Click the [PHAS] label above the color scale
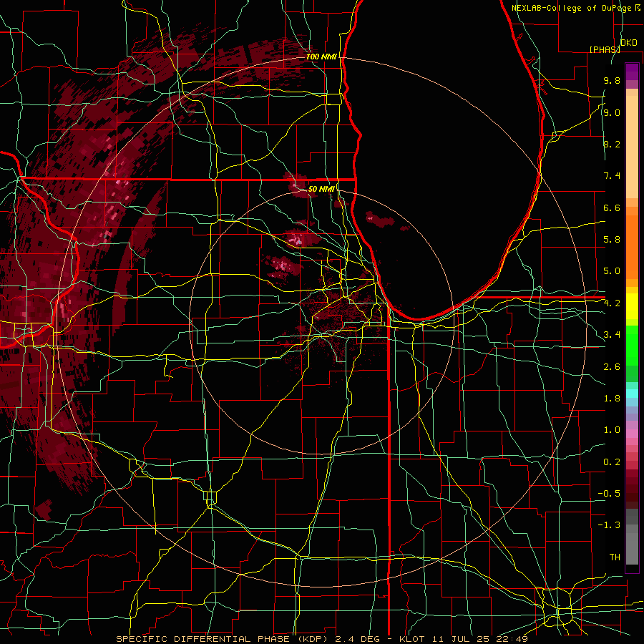Viewport: 644px width, 644px height. pos(605,49)
